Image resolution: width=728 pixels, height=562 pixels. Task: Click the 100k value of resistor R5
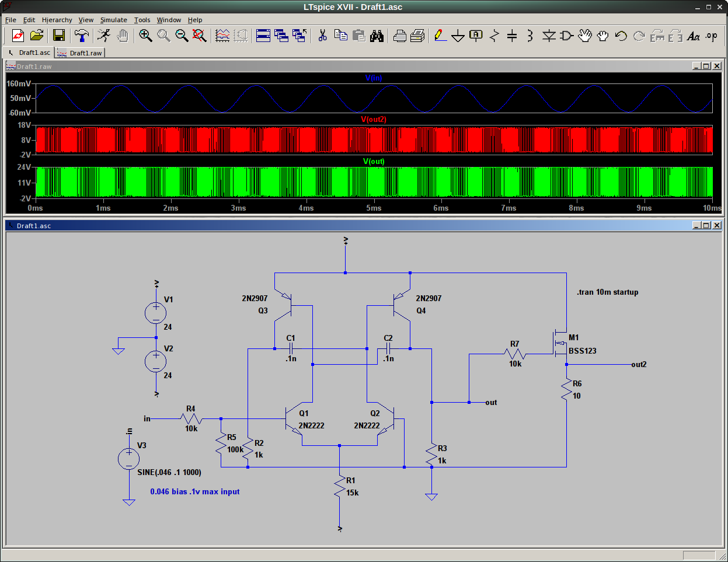coord(235,449)
